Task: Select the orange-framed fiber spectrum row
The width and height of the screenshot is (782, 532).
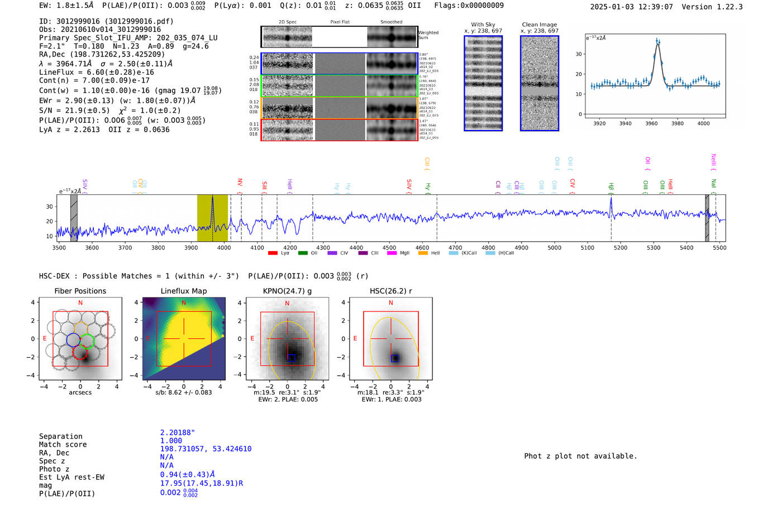Action: click(x=339, y=108)
